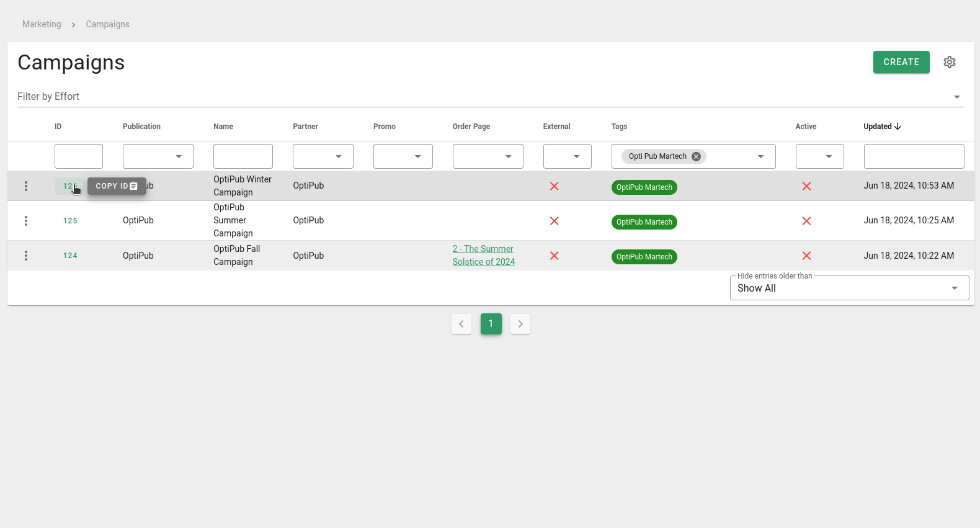The width and height of the screenshot is (980, 528).
Task: Open The Summer Solstice of 2024 link
Action: click(484, 256)
